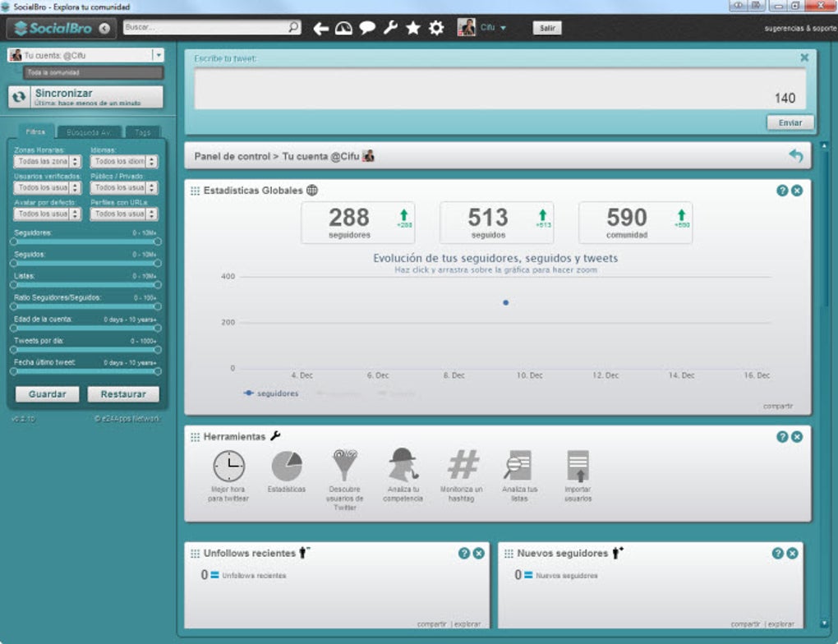Toggle the seguidores legend series in chart

[271, 393]
